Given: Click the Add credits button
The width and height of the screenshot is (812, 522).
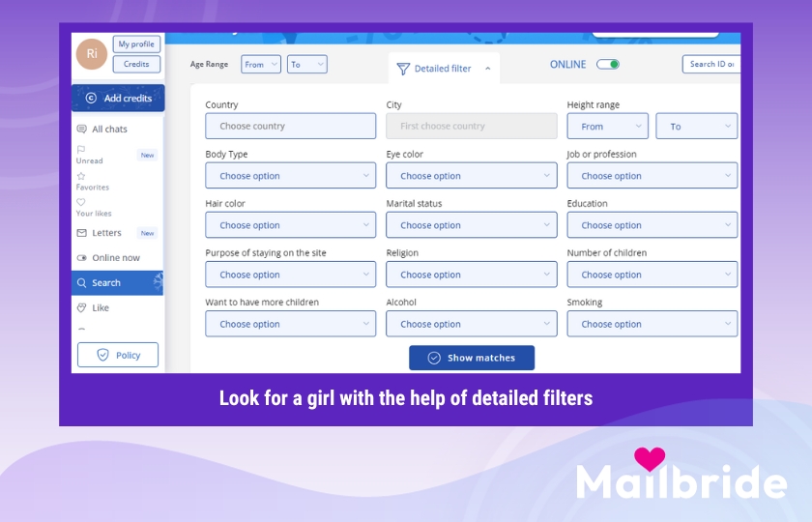Looking at the screenshot, I should [x=118, y=98].
